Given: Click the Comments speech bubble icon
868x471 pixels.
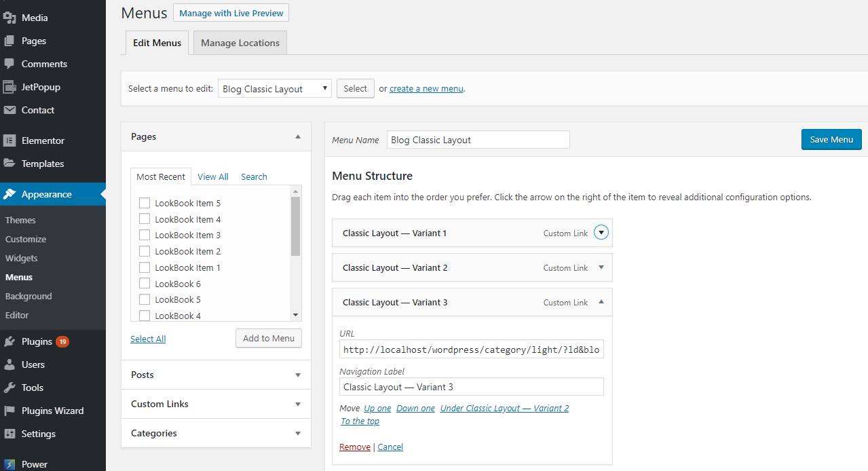Looking at the screenshot, I should [10, 64].
